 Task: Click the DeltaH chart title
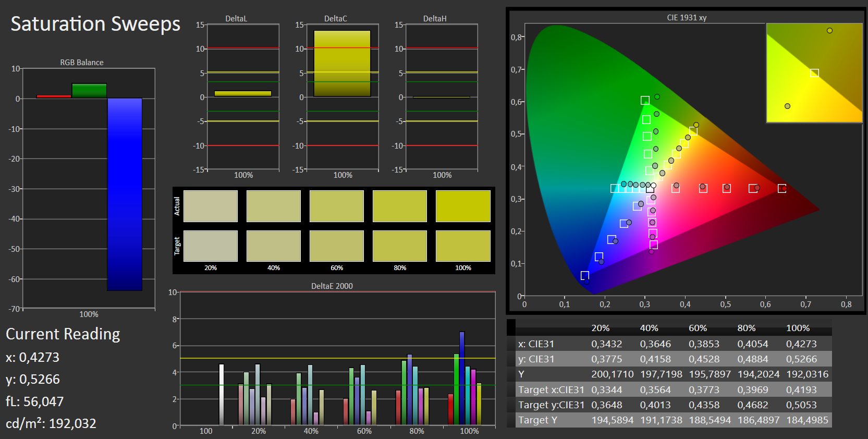[435, 19]
